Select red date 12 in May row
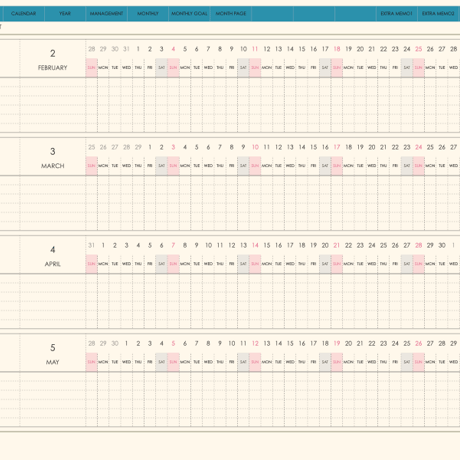Screen dimensions: 460x460 tap(255, 343)
